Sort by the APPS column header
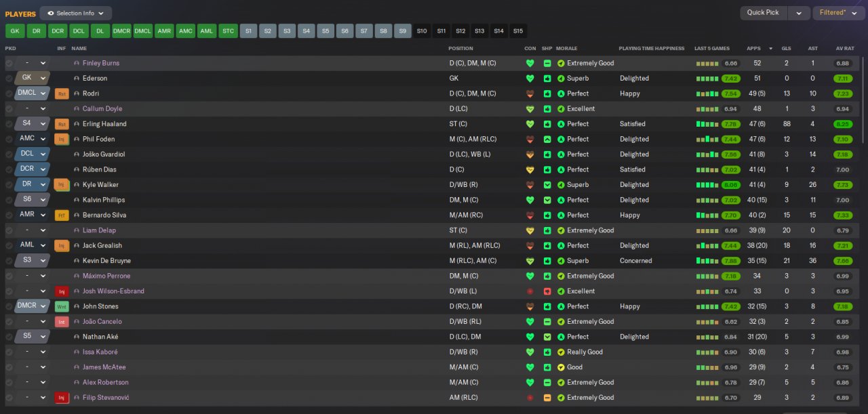This screenshot has width=868, height=414. (753, 49)
